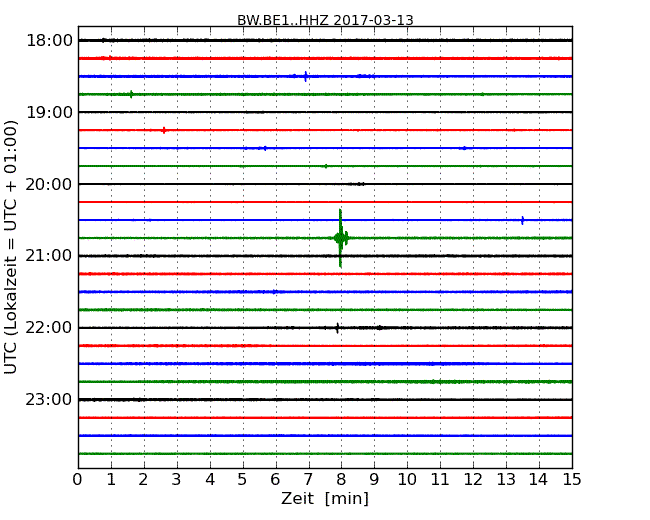This screenshot has height=520, width=650.
Task: Click the black spike on the 22:00 trace
Action: [x=337, y=328]
